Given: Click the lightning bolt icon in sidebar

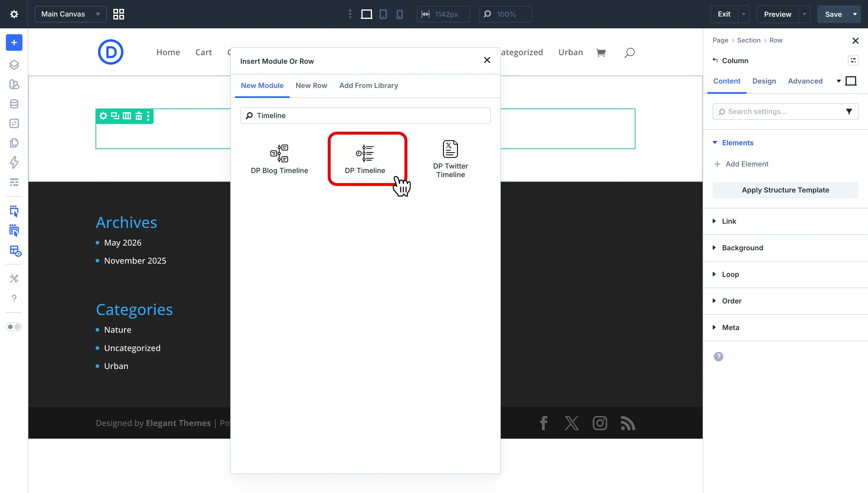Looking at the screenshot, I should pos(14,163).
